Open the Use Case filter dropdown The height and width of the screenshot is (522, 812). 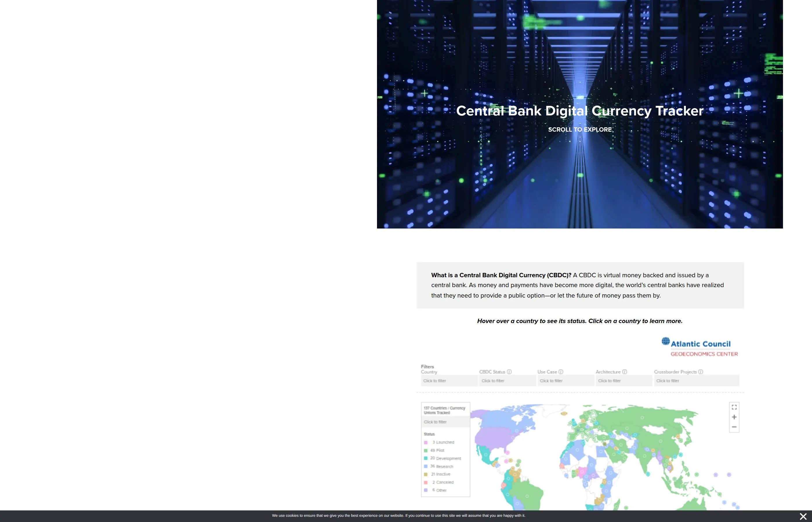pos(565,381)
